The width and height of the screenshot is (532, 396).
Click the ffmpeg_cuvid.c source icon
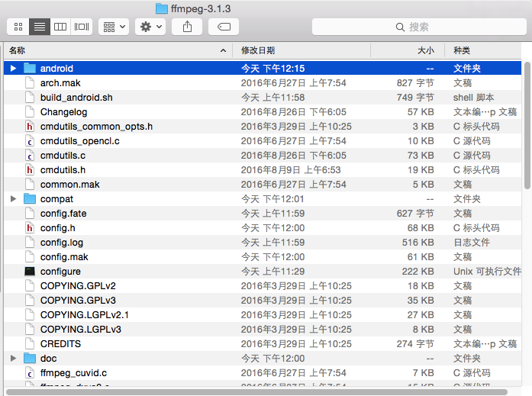[x=30, y=373]
